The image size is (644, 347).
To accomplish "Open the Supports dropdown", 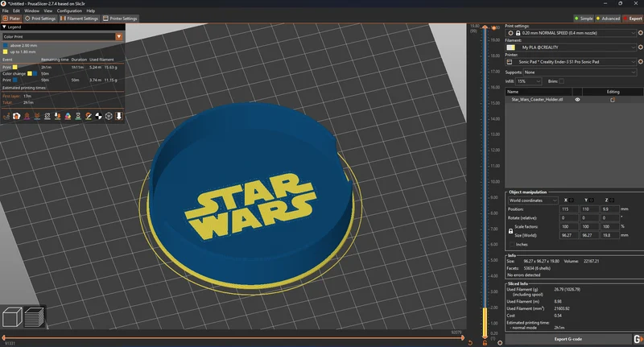I will 580,72.
